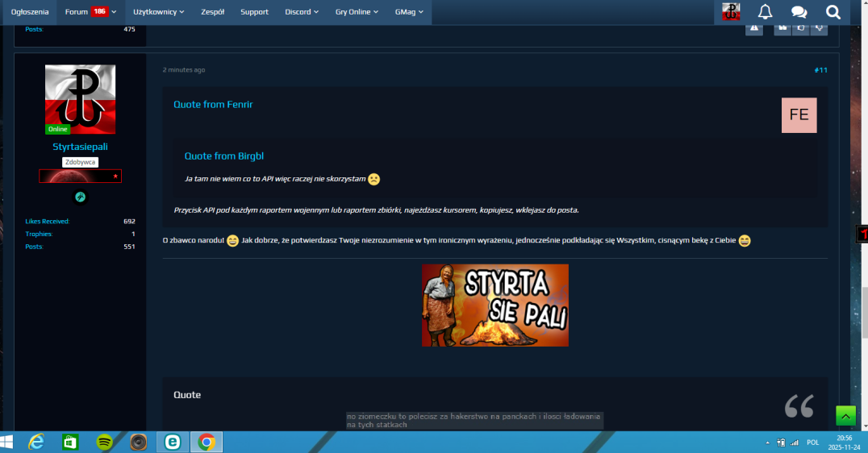The width and height of the screenshot is (868, 453).
Task: Open user panel via top-right avatar icon
Action: click(731, 11)
